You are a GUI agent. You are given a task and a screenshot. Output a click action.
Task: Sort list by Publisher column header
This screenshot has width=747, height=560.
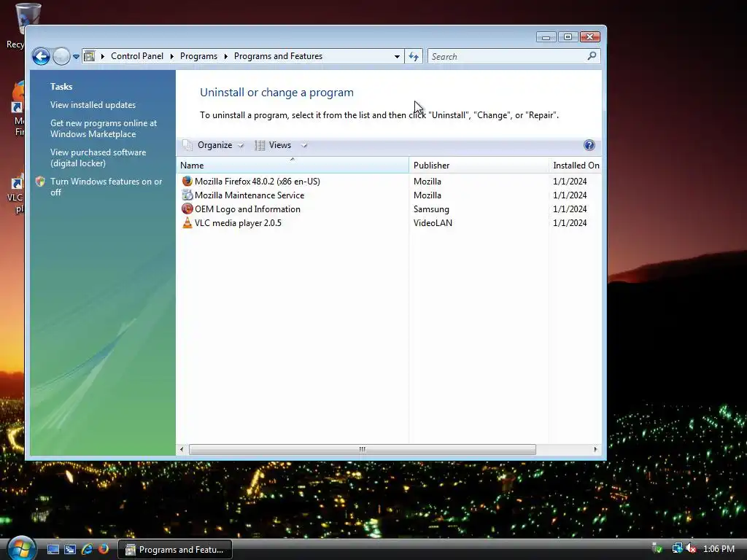[x=479, y=166]
